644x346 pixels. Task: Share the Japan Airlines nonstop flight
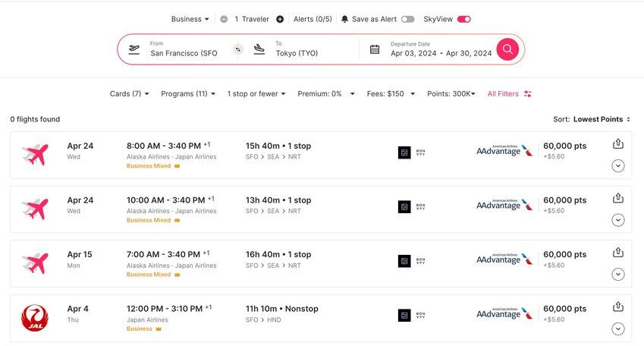pos(617,307)
